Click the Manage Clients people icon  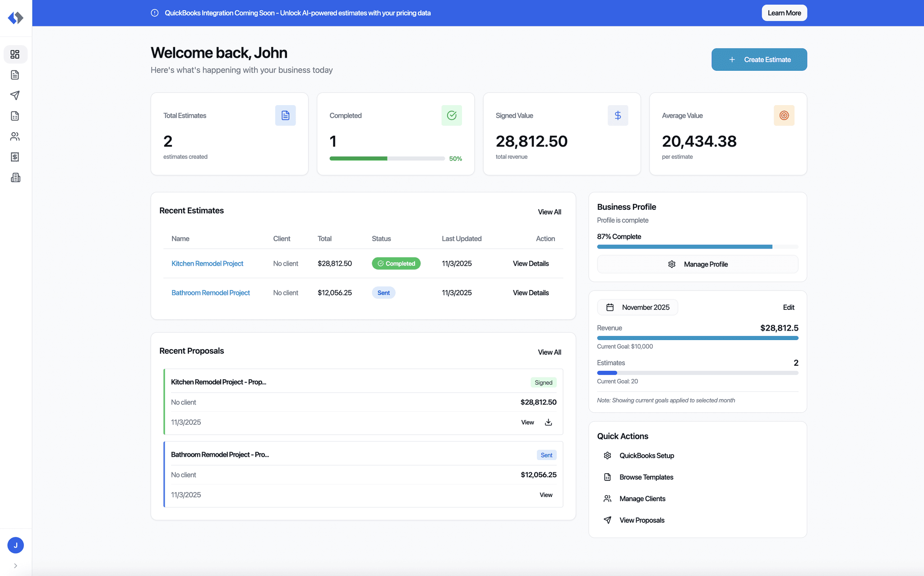point(607,498)
